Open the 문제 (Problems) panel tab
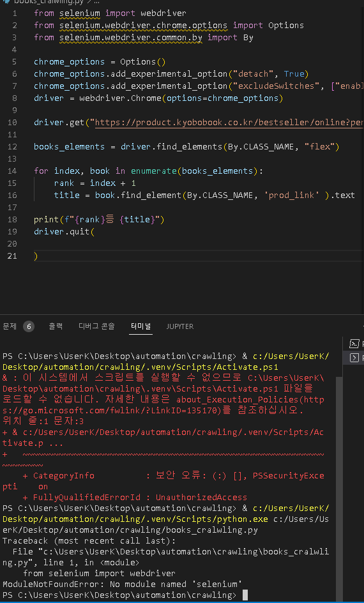 (x=10, y=326)
